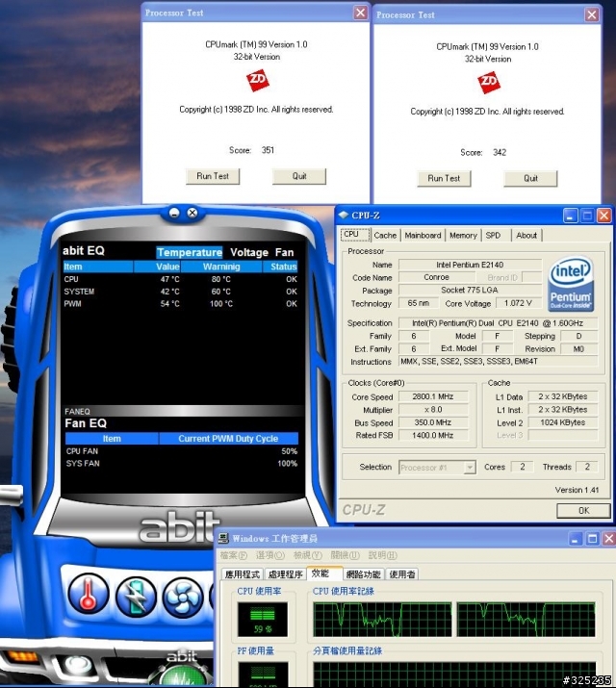Viewport: 616px width, 688px height.
Task: Click the ZD logo in left Processor Test
Action: coord(257,80)
